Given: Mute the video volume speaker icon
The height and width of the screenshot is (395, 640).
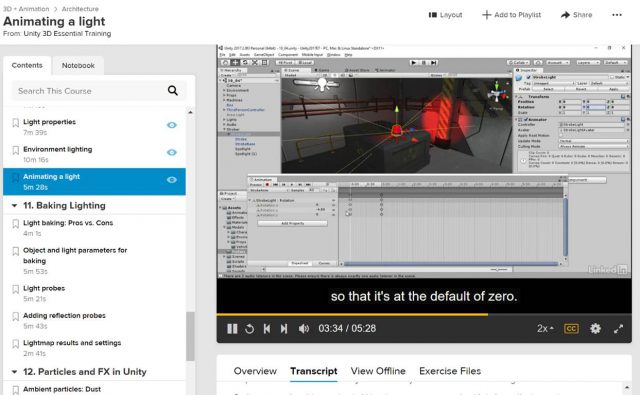Looking at the screenshot, I should [x=304, y=328].
